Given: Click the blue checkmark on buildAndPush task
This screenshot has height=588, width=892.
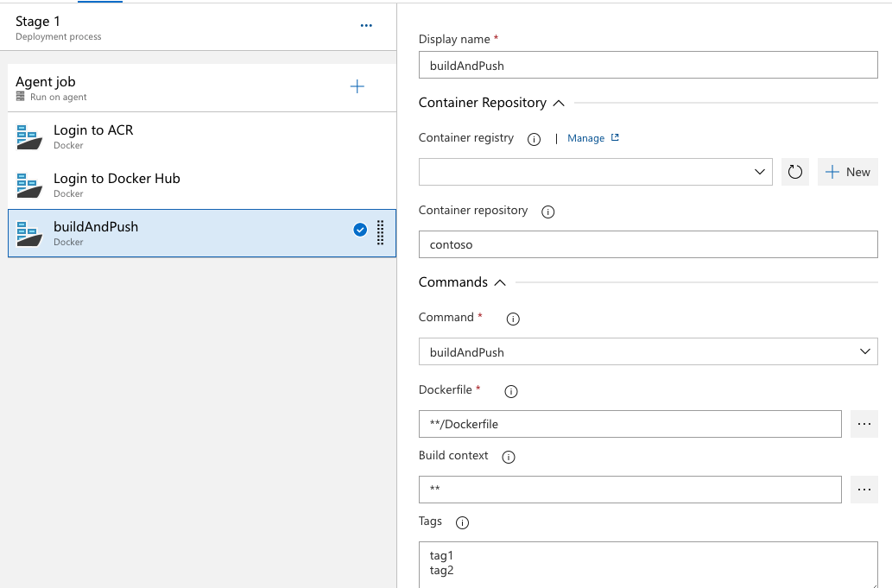Looking at the screenshot, I should point(360,230).
